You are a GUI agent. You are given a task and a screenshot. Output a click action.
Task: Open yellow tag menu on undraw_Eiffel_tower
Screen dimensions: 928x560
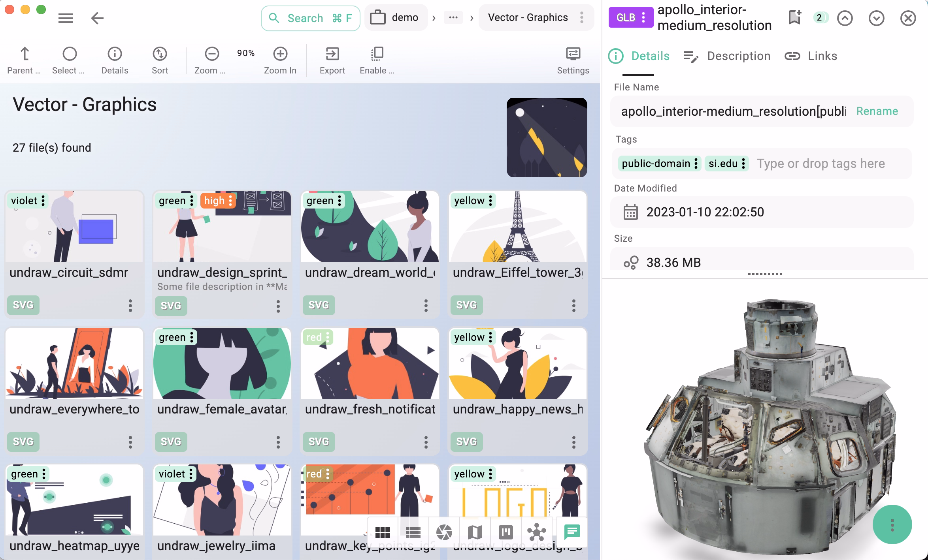(490, 201)
